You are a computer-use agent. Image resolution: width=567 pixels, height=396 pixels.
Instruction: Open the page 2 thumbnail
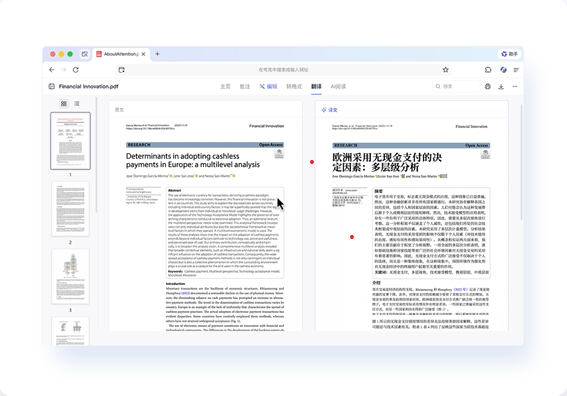tap(71, 209)
